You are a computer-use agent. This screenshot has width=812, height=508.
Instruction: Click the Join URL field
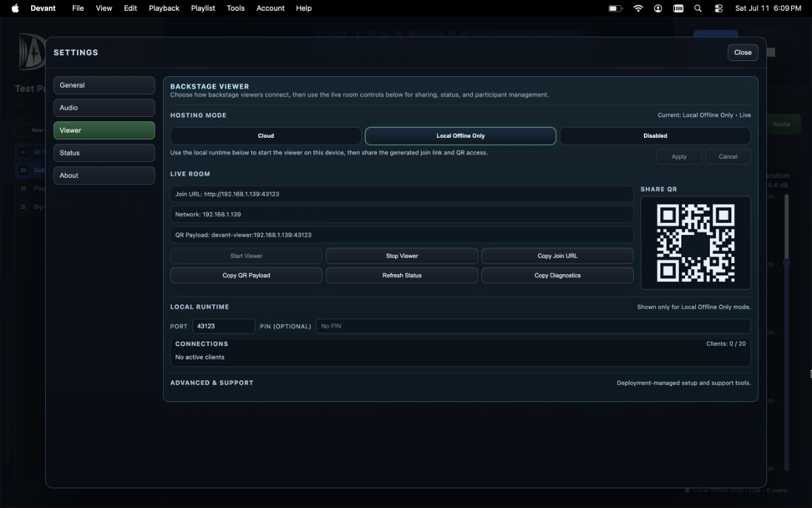coord(402,194)
